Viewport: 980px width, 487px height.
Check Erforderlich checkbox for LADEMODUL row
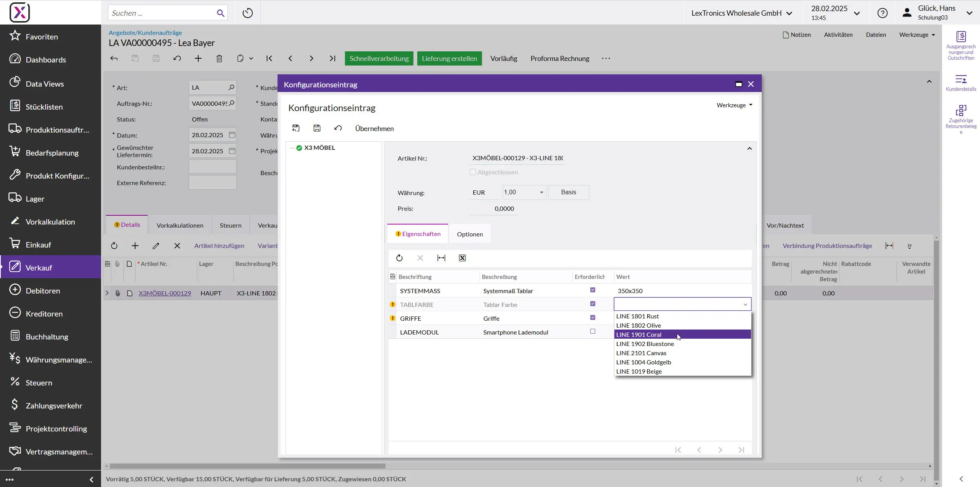click(593, 331)
